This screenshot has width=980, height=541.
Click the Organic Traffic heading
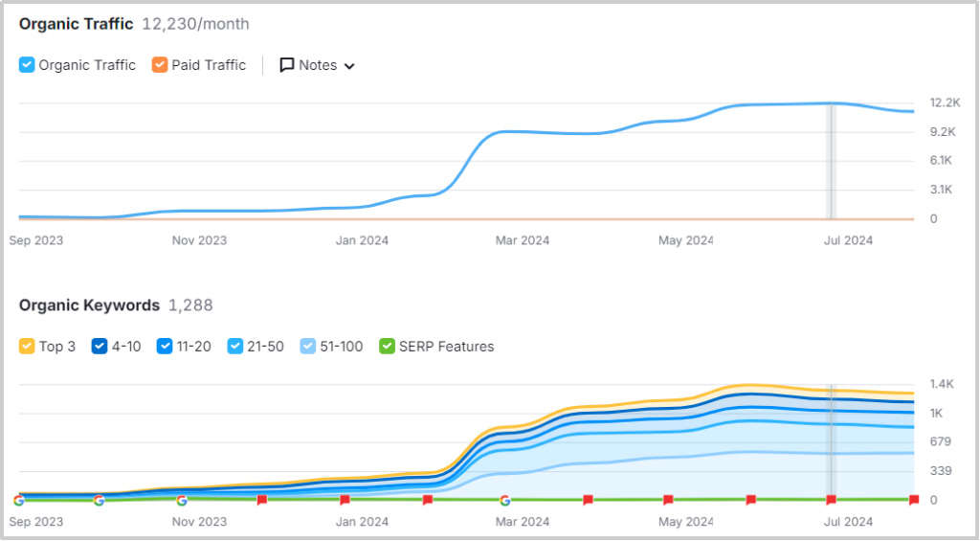(x=76, y=24)
